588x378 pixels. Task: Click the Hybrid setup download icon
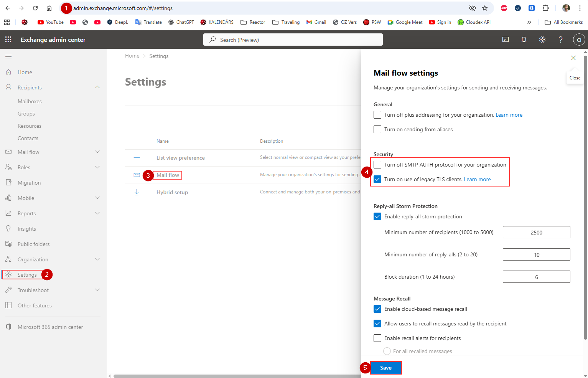point(137,192)
